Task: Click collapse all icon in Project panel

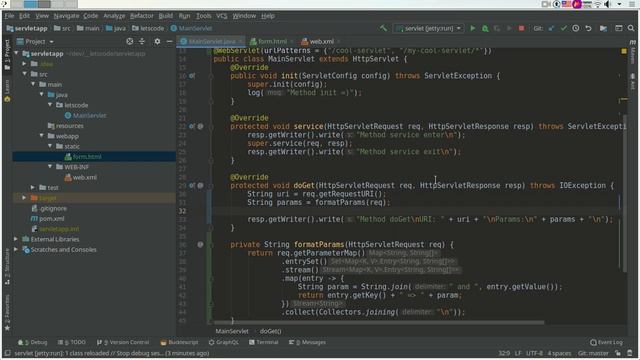Action: [142, 41]
